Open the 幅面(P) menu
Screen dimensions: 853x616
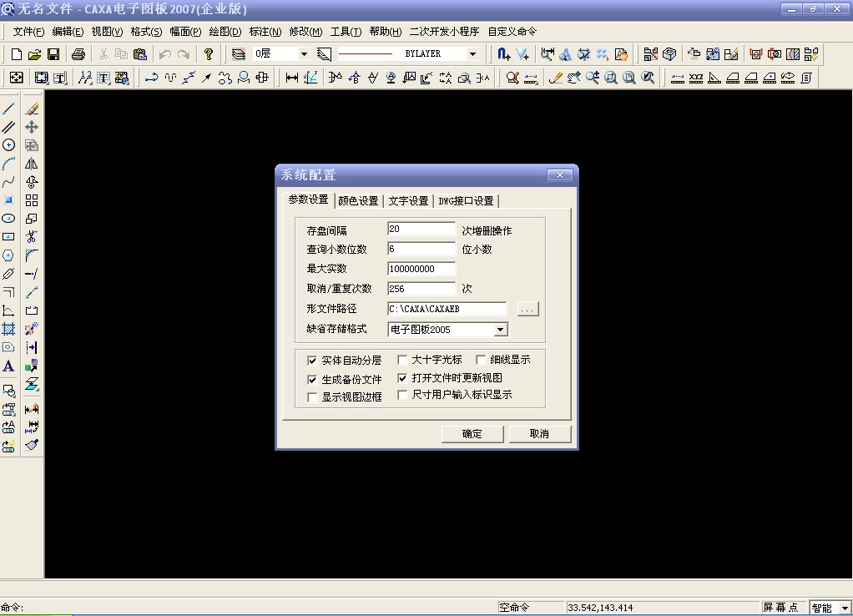click(x=185, y=32)
